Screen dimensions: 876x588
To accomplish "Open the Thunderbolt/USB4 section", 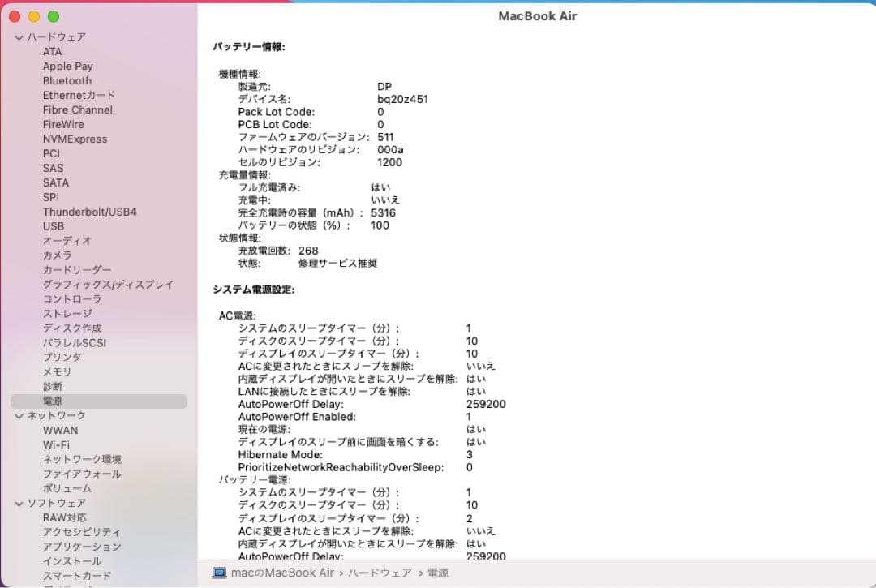I will point(90,212).
